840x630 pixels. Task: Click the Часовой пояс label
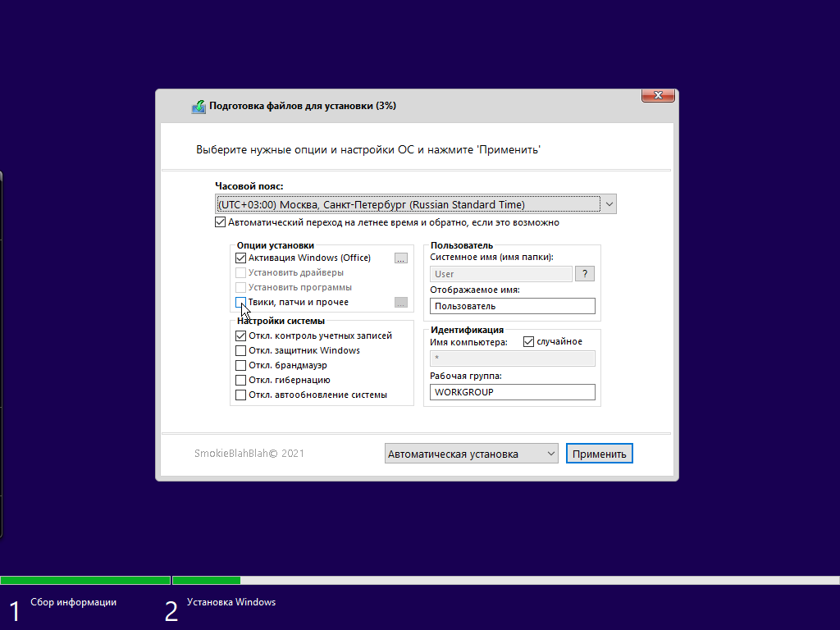point(249,186)
